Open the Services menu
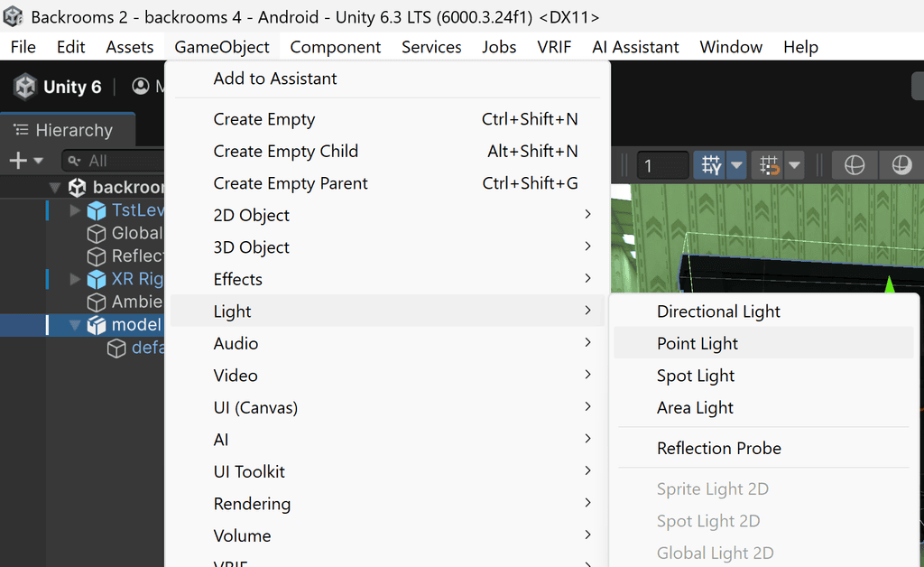 pos(431,47)
